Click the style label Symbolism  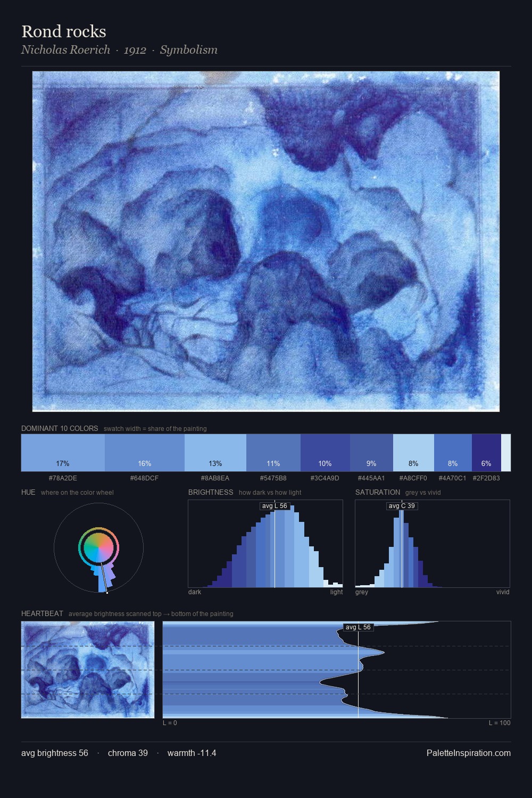pyautogui.click(x=189, y=50)
